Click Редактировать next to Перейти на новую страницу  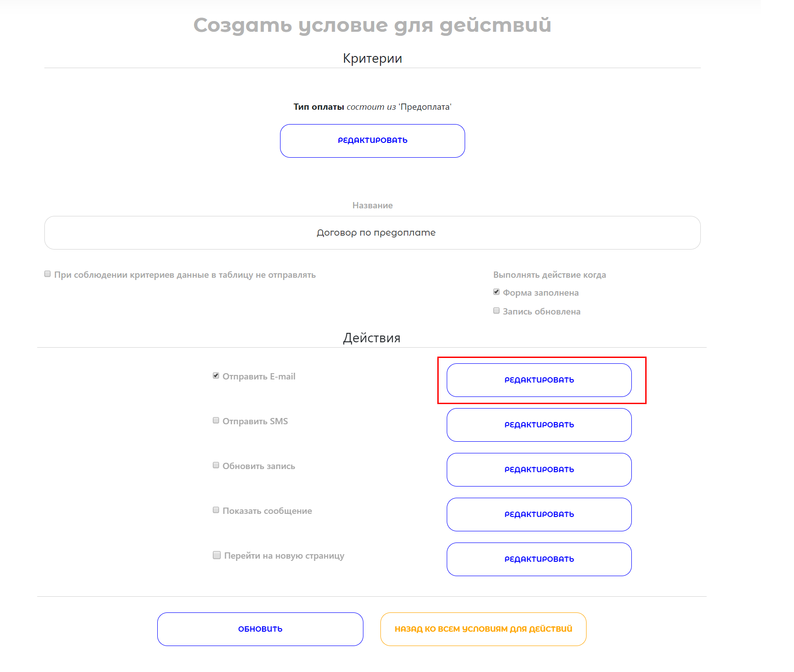click(x=539, y=559)
